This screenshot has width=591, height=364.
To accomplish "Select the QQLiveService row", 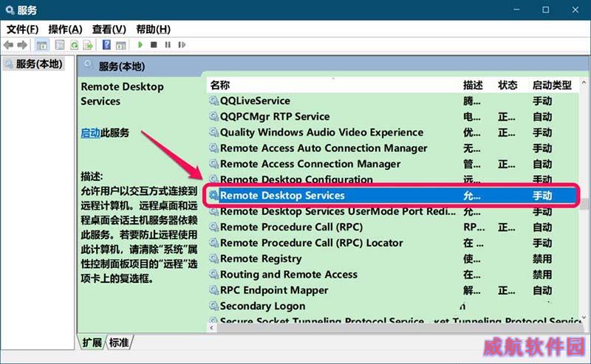I will point(393,101).
